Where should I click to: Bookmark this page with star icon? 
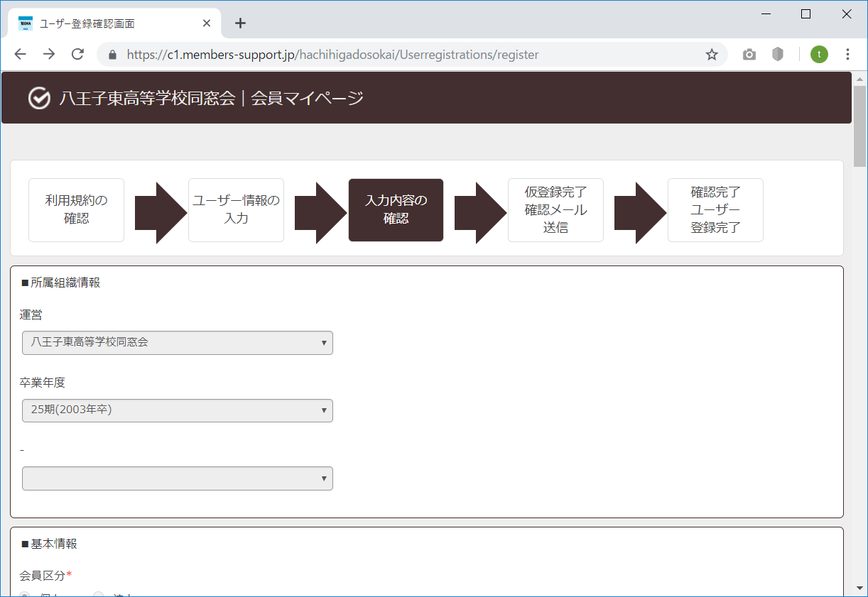tap(712, 55)
